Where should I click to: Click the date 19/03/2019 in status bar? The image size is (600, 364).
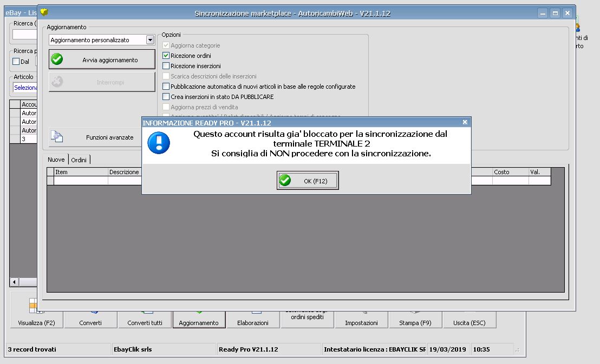[x=447, y=349]
